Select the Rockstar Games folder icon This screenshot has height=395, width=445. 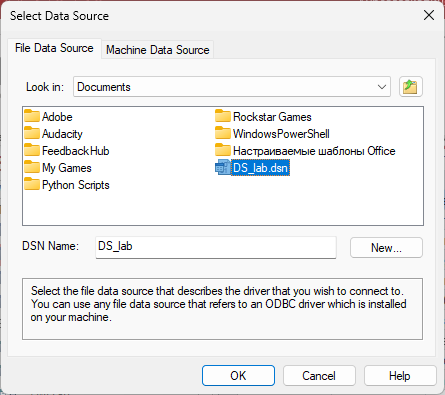pos(223,116)
